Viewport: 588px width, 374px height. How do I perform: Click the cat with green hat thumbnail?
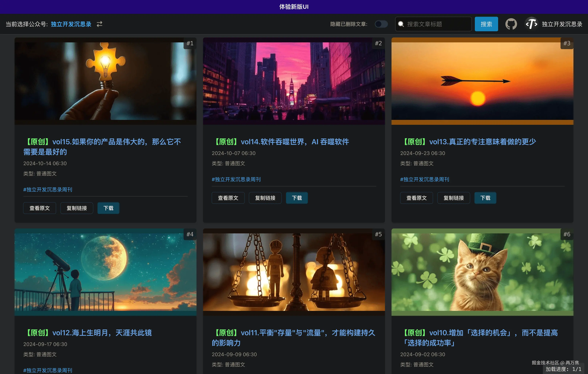tap(482, 272)
